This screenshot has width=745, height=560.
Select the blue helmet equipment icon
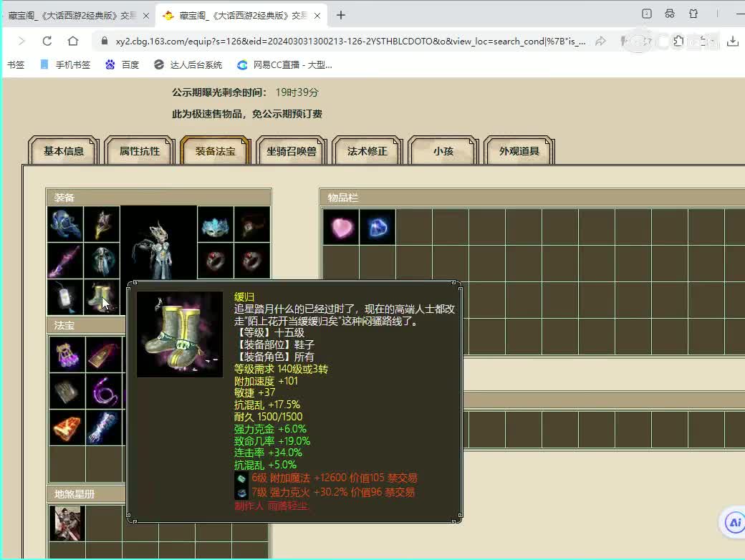point(66,224)
